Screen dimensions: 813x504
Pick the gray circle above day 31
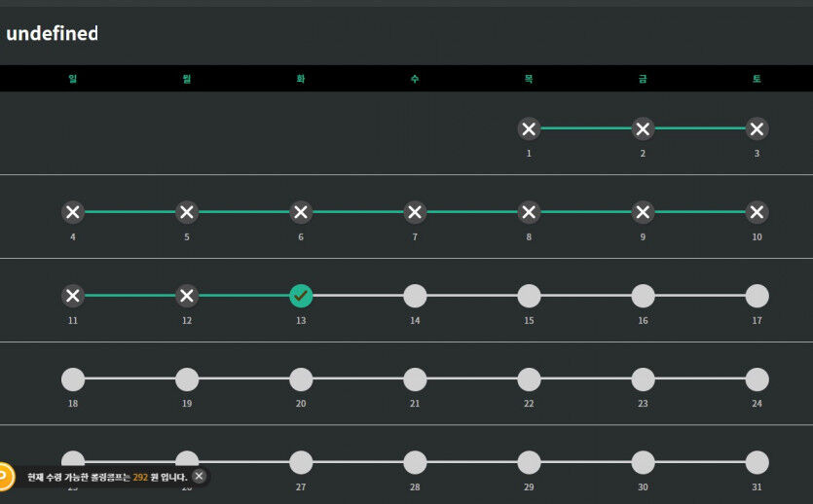(757, 462)
